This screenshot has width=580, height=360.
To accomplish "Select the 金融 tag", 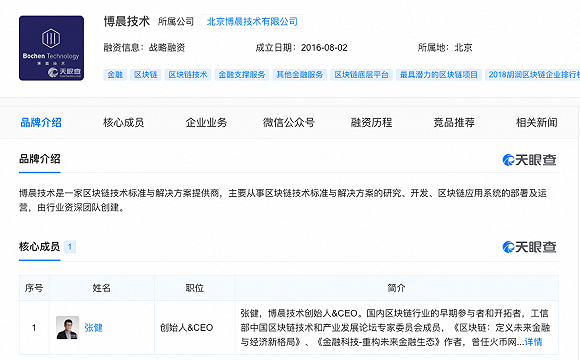I will click(115, 75).
